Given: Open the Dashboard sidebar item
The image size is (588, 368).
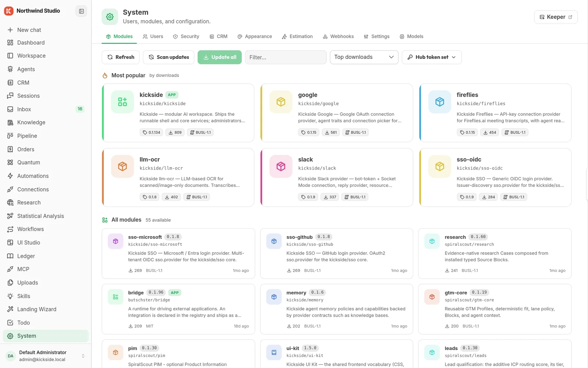Looking at the screenshot, I should point(46,43).
